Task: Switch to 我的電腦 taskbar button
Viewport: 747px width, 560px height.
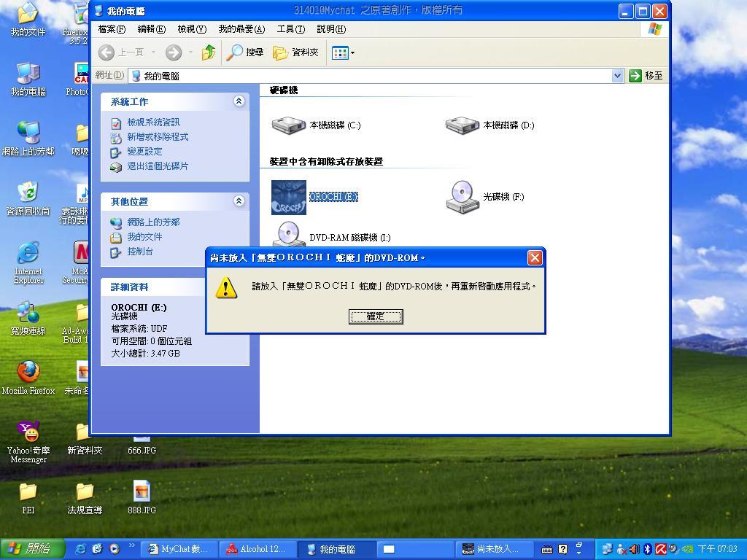Action: [336, 549]
